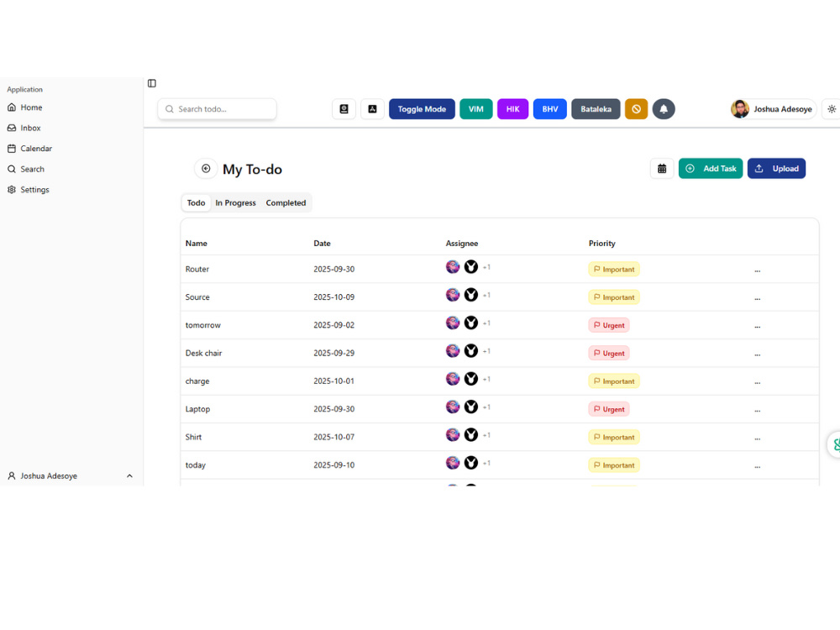Select the Shirt task name
The width and height of the screenshot is (840, 630).
point(193,437)
